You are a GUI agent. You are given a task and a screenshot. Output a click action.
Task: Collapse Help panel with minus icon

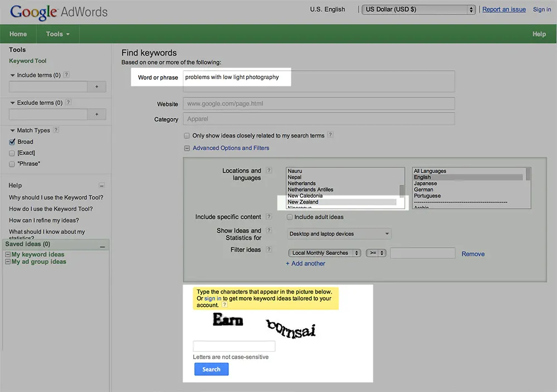point(101,185)
